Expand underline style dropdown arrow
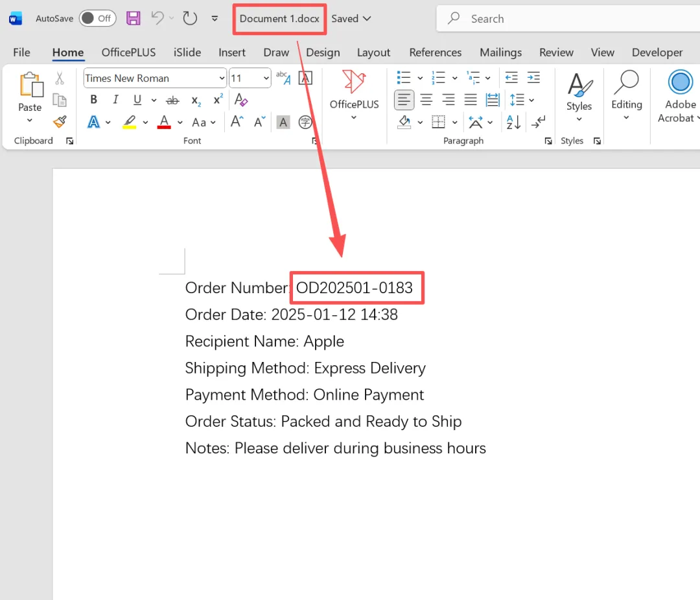Viewport: 700px width, 600px height. pyautogui.click(x=154, y=100)
